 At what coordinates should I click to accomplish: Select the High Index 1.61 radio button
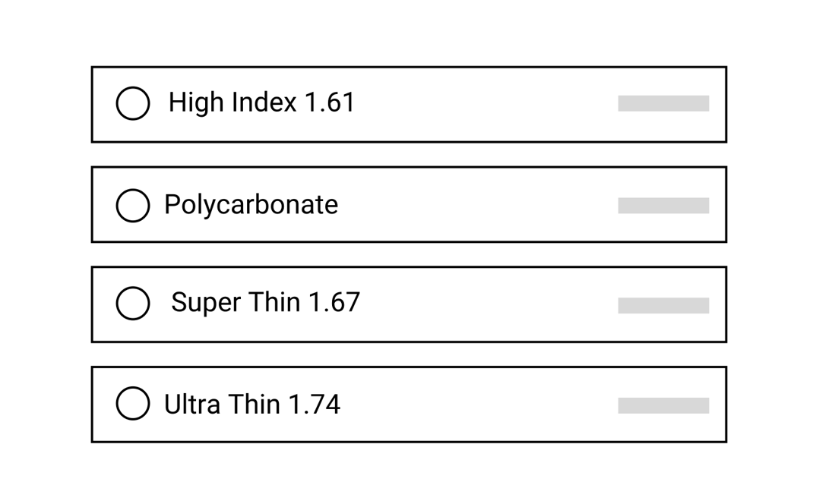[x=133, y=103]
